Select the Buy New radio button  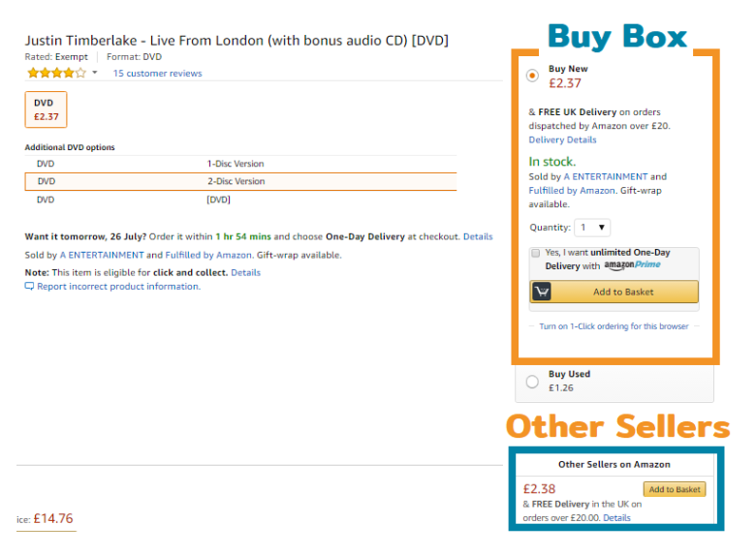(532, 76)
